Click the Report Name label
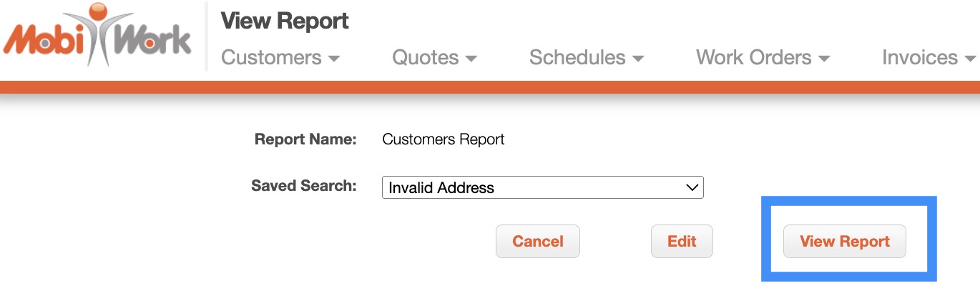The image size is (980, 306). 305,139
